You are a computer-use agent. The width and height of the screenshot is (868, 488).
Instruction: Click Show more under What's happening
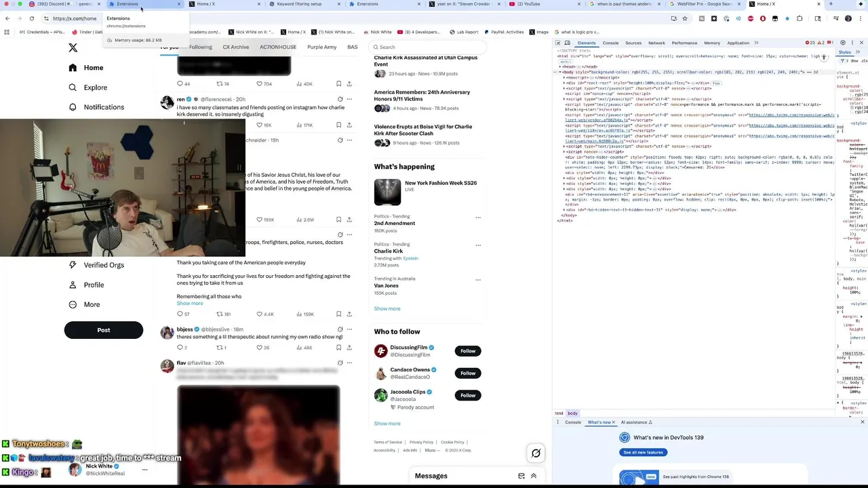[x=387, y=308]
